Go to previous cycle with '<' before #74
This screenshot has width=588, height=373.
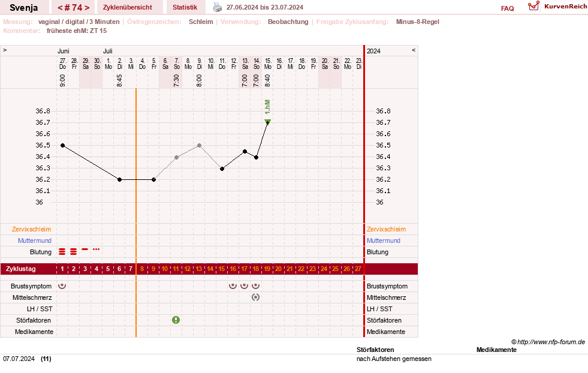click(60, 8)
